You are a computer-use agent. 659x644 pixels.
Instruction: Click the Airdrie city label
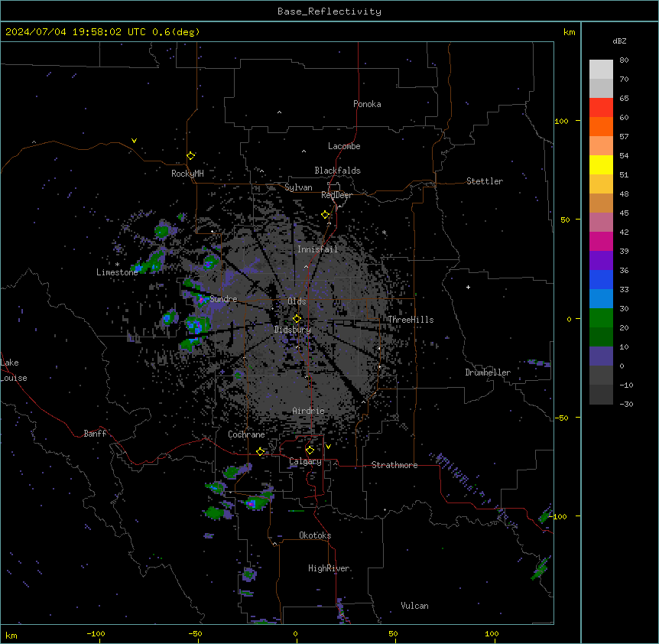click(309, 411)
